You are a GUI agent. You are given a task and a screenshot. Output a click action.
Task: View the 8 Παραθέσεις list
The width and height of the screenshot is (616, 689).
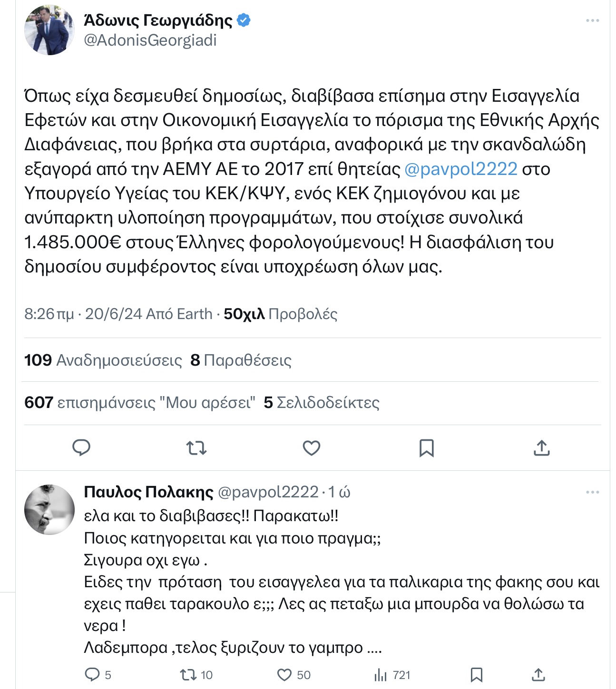(241, 360)
